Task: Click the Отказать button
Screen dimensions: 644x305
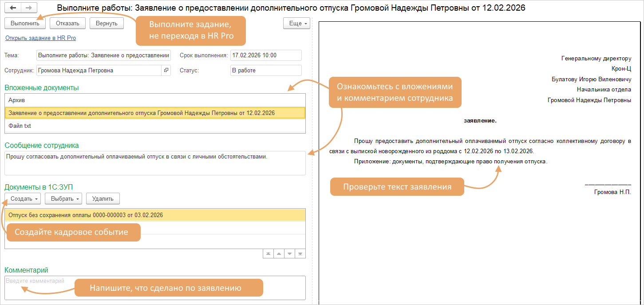Action: click(x=67, y=24)
